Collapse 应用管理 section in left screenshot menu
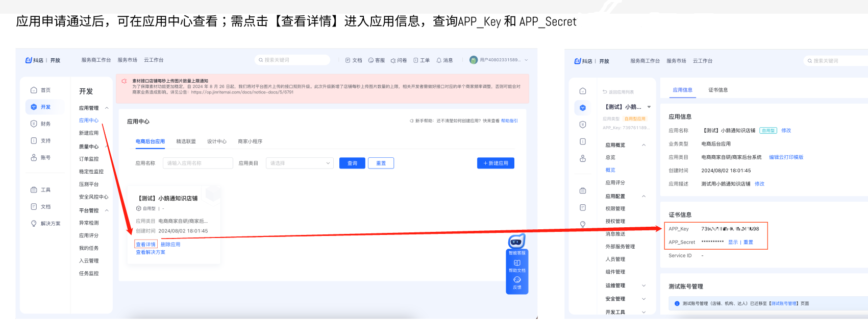 coord(107,108)
